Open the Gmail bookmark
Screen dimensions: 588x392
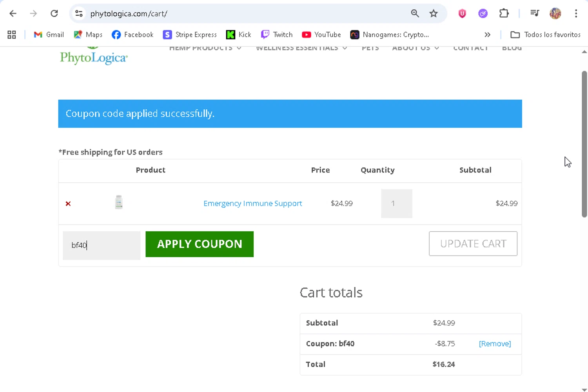tap(49, 35)
